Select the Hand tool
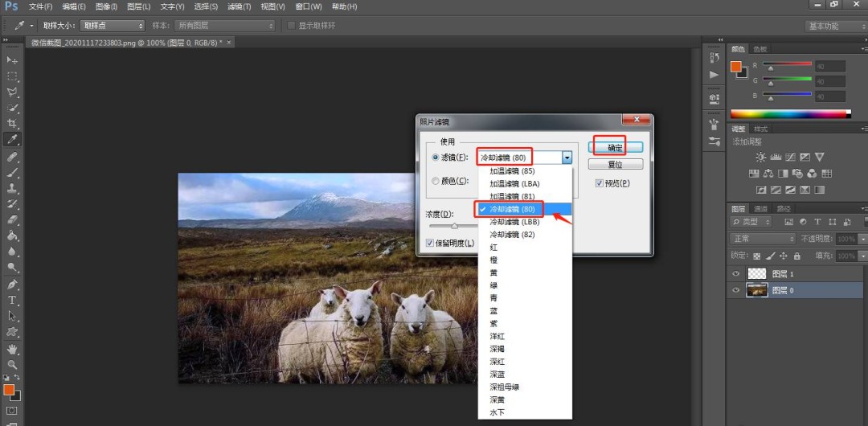 pyautogui.click(x=12, y=349)
